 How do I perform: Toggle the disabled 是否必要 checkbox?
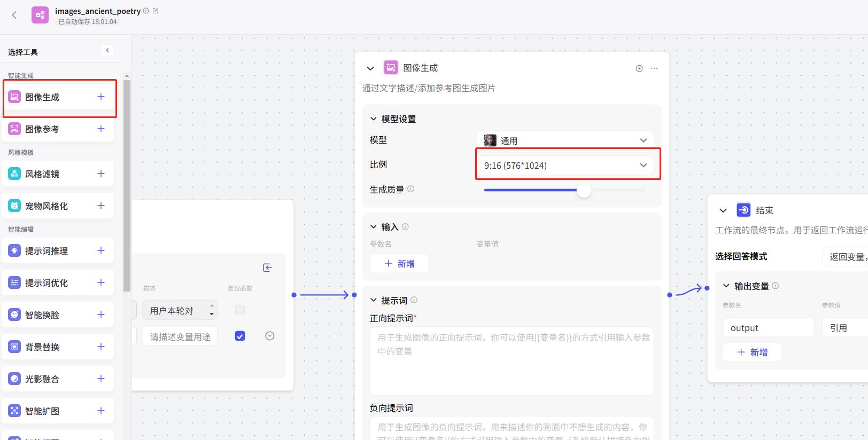click(x=240, y=310)
